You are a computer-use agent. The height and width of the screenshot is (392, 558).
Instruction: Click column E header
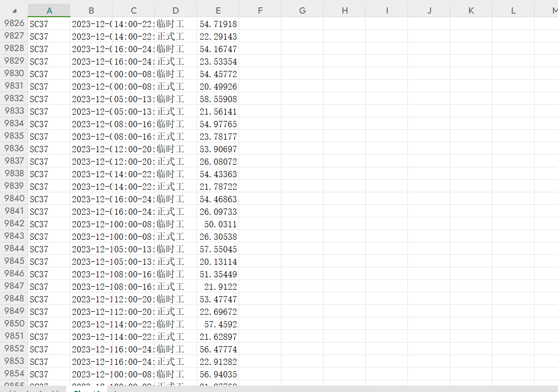pyautogui.click(x=218, y=10)
